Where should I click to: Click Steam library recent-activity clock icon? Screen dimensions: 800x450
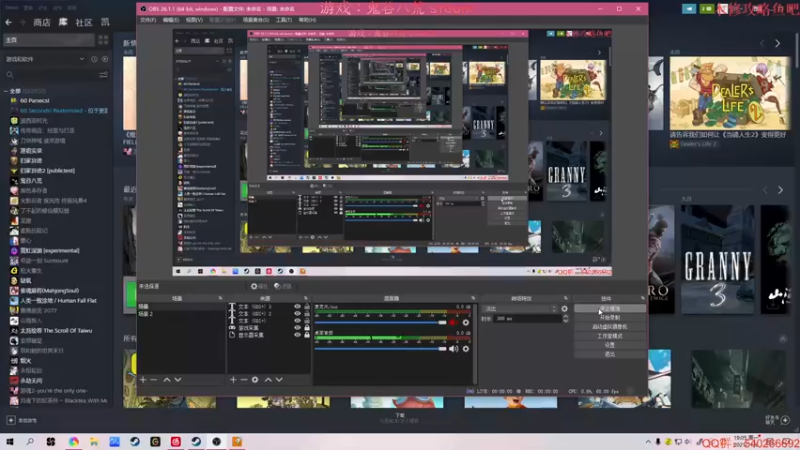[x=94, y=59]
